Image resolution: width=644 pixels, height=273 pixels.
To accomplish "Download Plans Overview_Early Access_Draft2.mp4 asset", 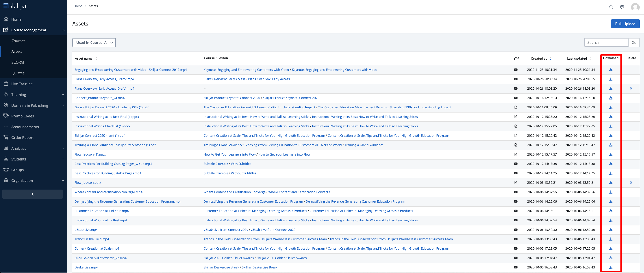I will click(x=611, y=79).
